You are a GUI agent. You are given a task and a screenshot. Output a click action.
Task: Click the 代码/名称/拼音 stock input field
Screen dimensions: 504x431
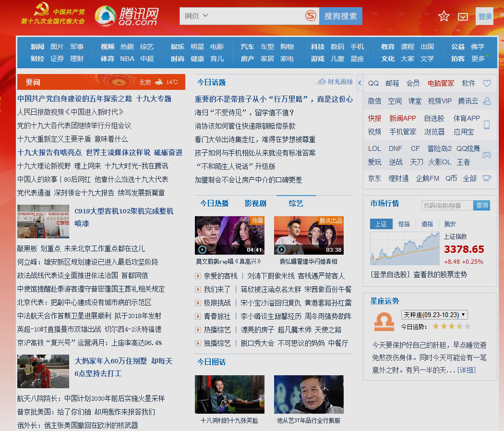[x=447, y=205]
